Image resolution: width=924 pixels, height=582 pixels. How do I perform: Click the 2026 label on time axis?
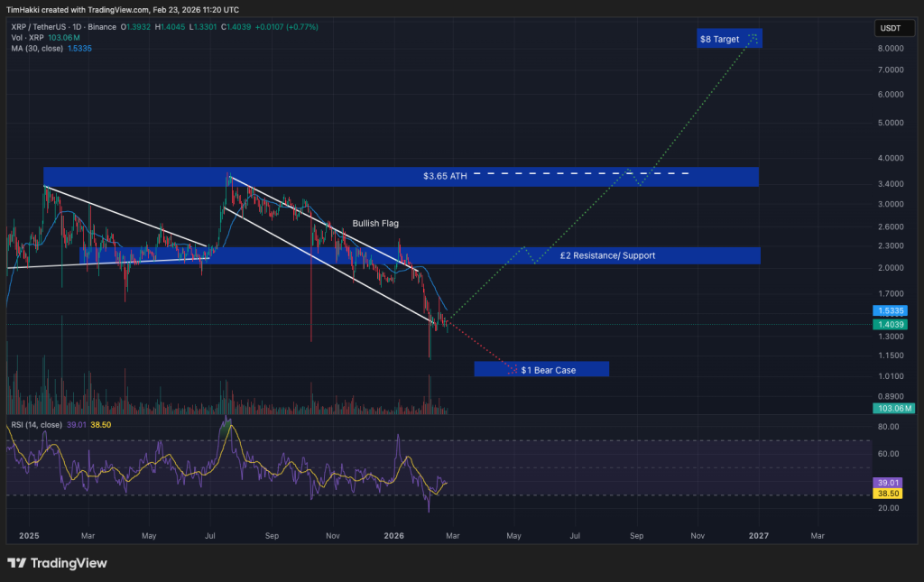394,535
